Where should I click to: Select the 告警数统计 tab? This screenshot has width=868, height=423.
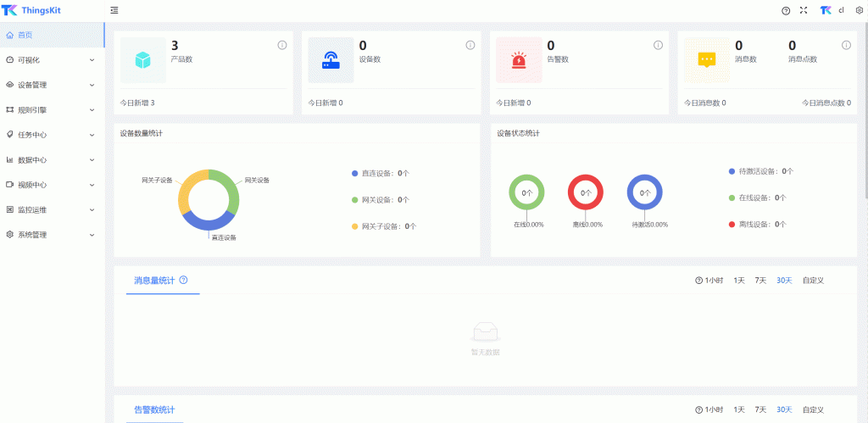pyautogui.click(x=154, y=409)
